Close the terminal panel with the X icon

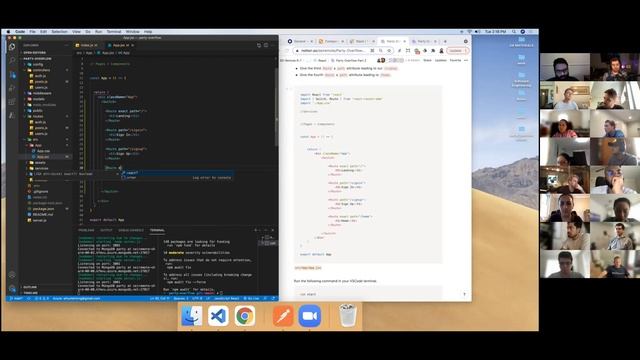coord(273,230)
